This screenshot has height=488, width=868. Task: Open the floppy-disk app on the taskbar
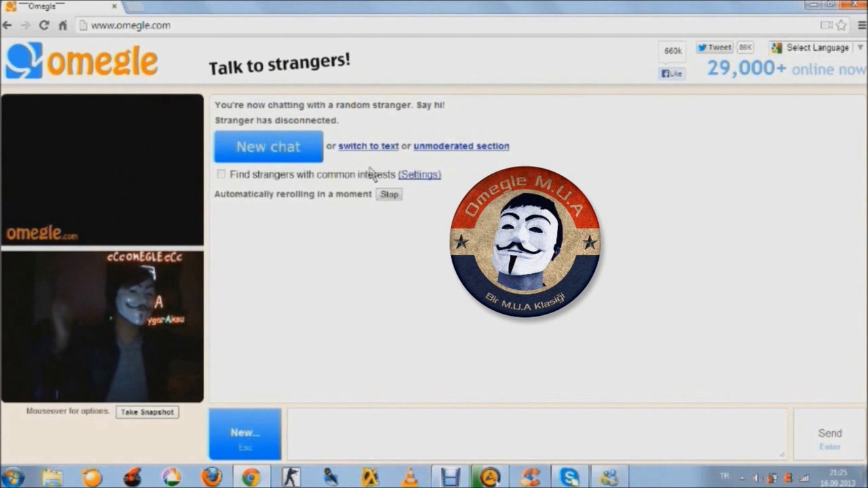[449, 476]
